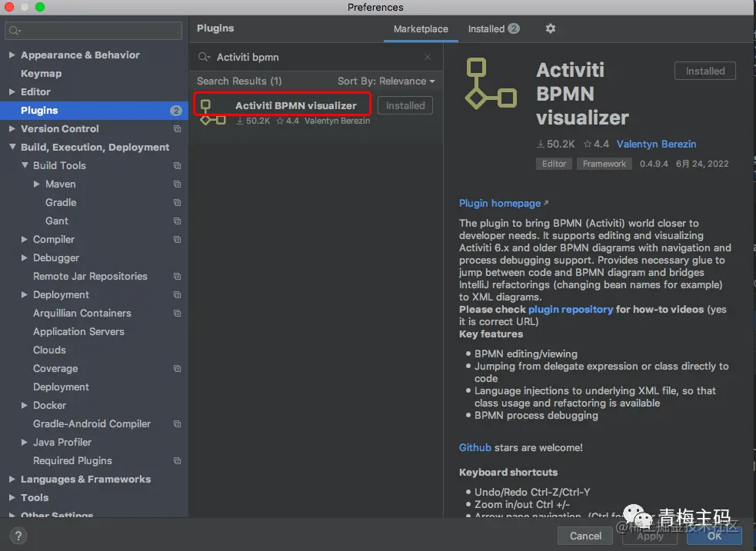Click the Framework tag in plugin details
The height and width of the screenshot is (551, 756).
click(x=604, y=164)
